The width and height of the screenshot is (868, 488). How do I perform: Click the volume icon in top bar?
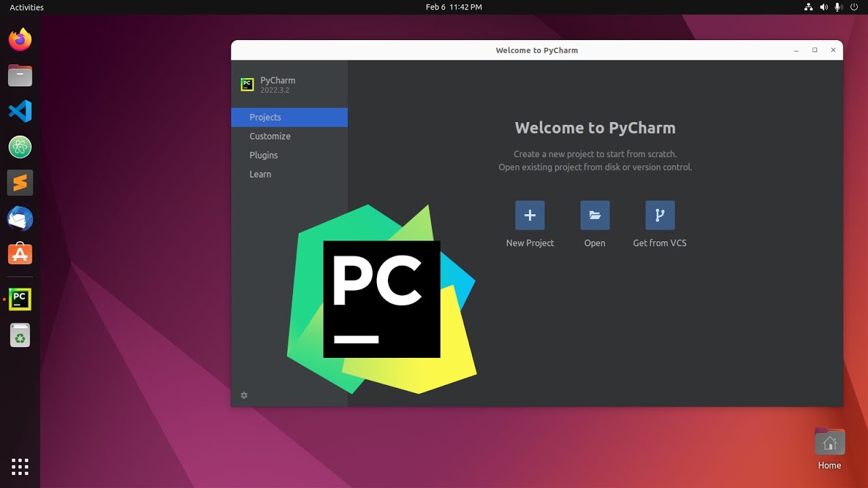824,7
